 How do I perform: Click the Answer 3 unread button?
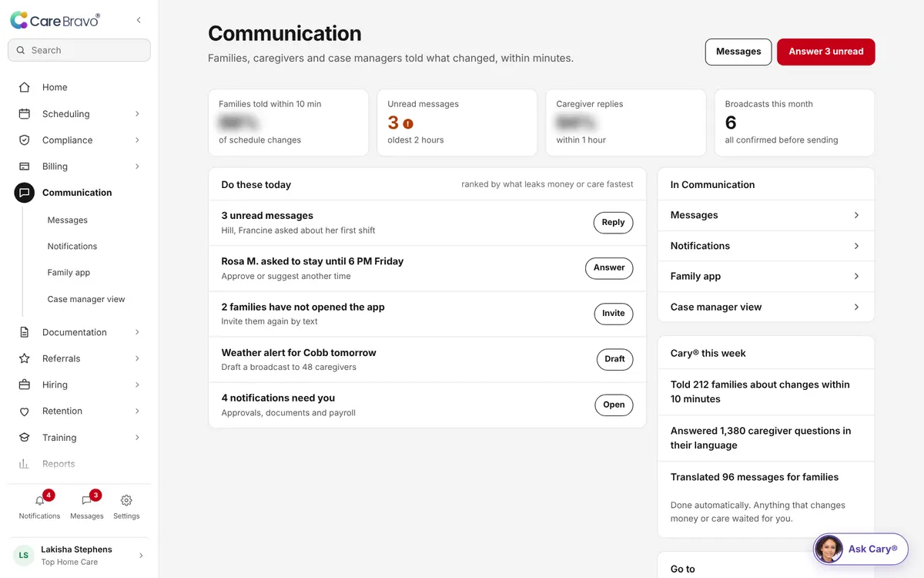(x=826, y=52)
